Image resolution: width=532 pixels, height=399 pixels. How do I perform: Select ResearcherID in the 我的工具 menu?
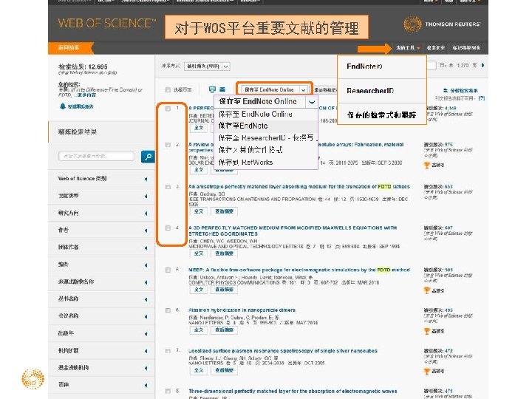pos(382,91)
